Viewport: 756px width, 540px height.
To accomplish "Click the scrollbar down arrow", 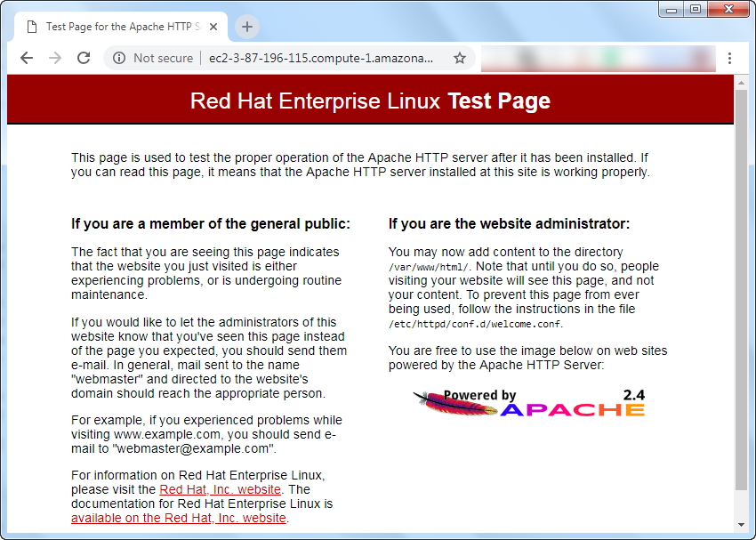I will (x=741, y=525).
